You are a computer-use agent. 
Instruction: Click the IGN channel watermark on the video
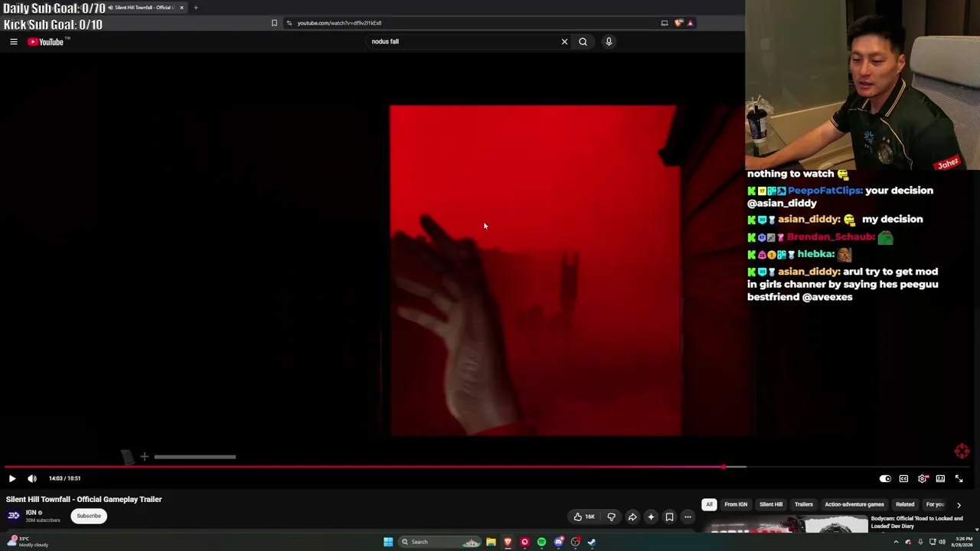tap(962, 452)
